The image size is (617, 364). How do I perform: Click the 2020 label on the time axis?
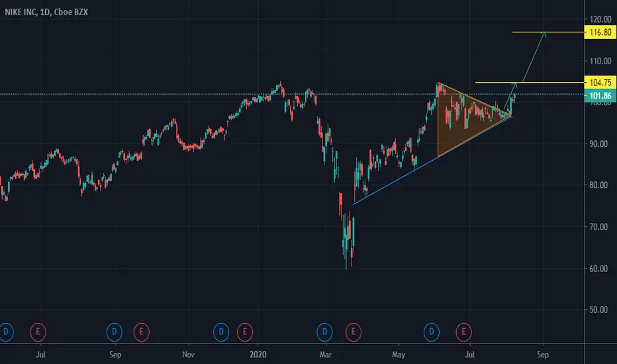[x=258, y=355]
